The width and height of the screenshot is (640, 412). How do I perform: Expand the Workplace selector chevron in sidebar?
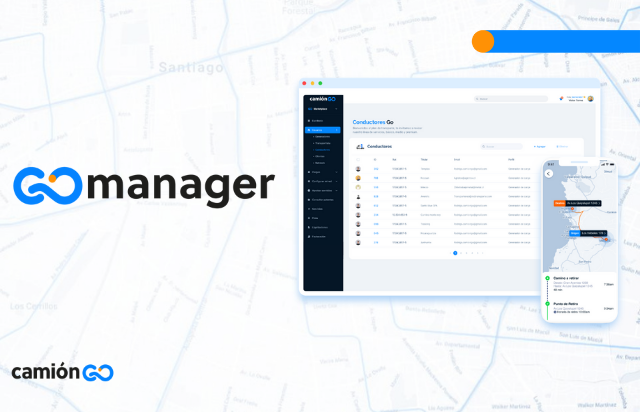pyautogui.click(x=336, y=109)
